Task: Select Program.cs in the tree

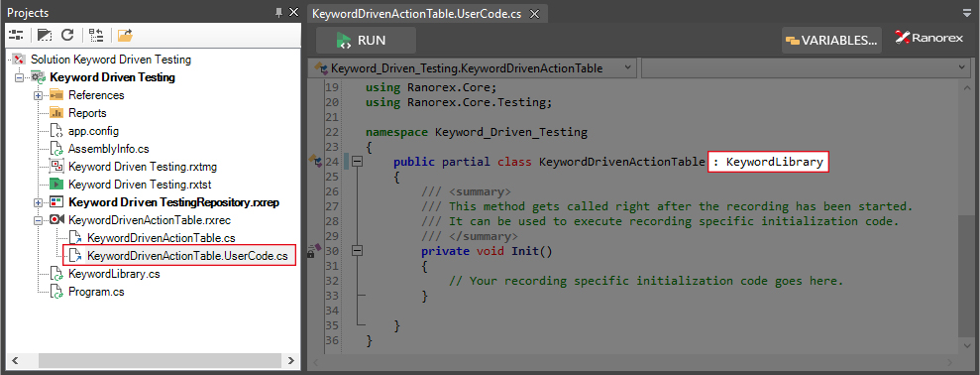Action: tap(96, 291)
